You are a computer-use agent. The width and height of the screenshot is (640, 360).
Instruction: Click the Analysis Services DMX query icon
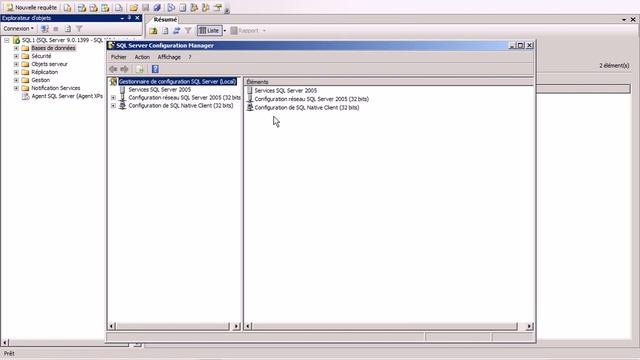click(x=93, y=7)
